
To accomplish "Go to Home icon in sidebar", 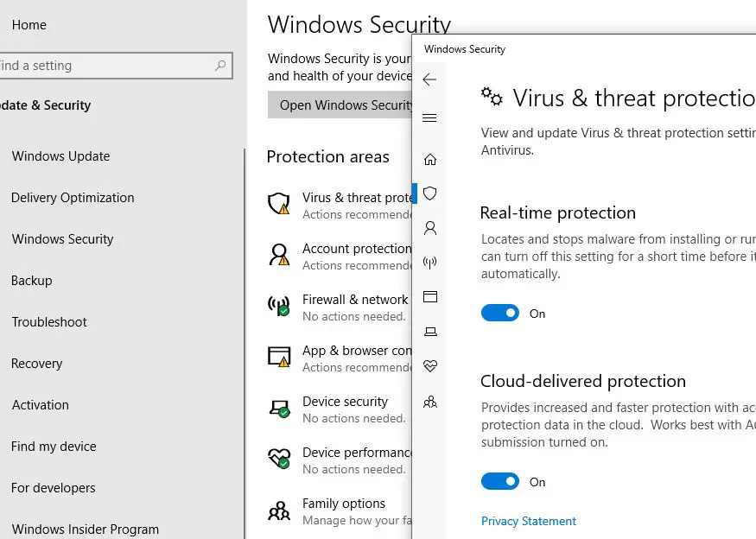I will 429,160.
